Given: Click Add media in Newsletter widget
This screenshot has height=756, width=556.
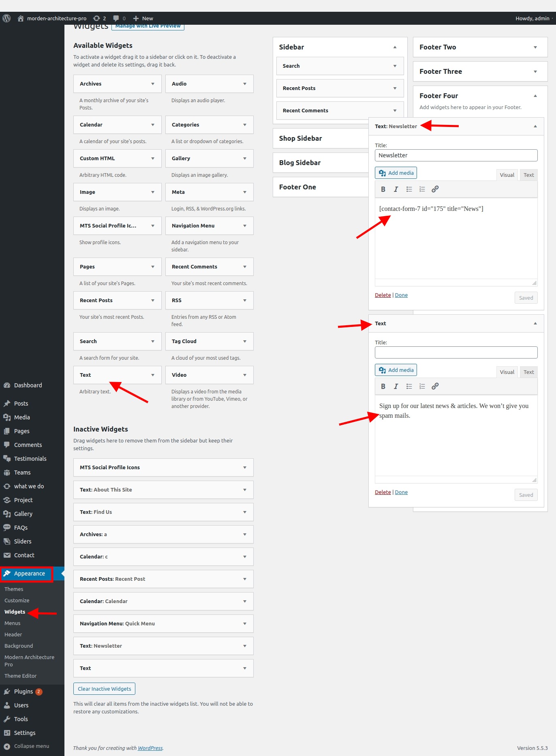Looking at the screenshot, I should (396, 173).
